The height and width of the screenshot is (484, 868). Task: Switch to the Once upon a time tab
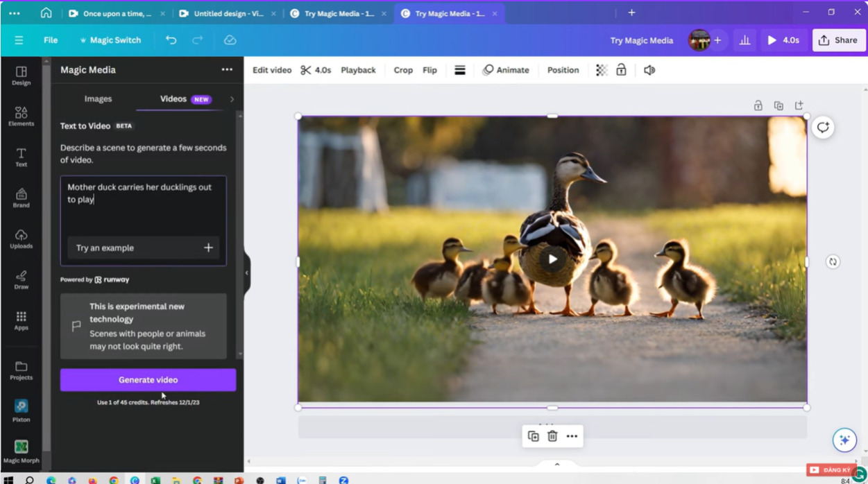point(117,13)
